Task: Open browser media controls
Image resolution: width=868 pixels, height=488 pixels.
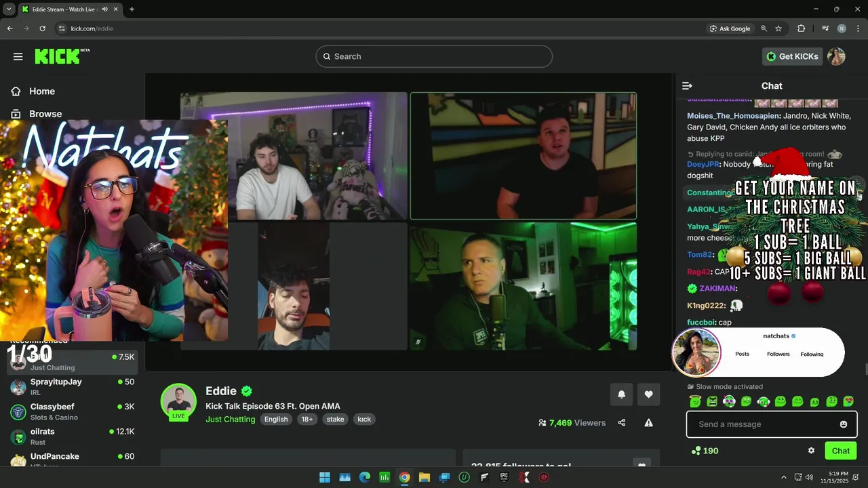Action: point(825,28)
